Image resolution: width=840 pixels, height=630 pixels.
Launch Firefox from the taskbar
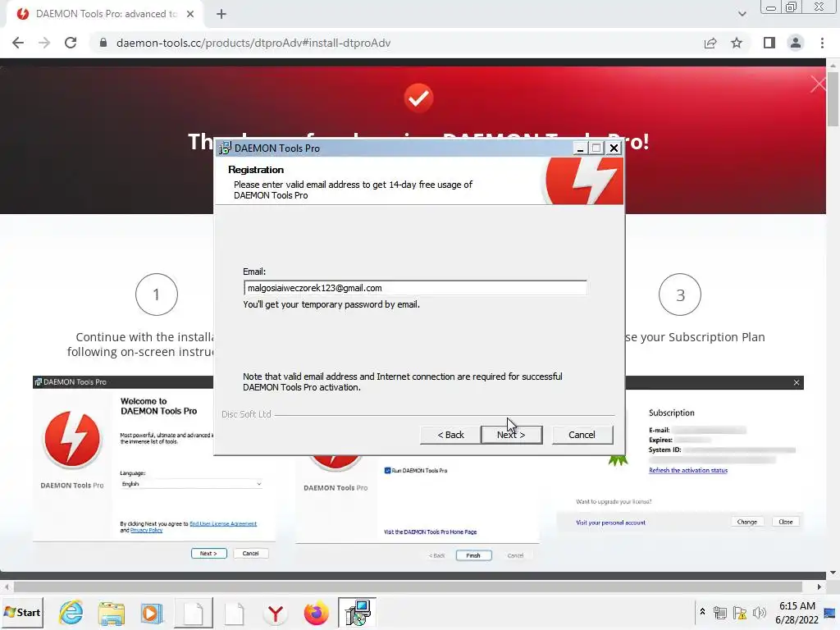point(316,613)
